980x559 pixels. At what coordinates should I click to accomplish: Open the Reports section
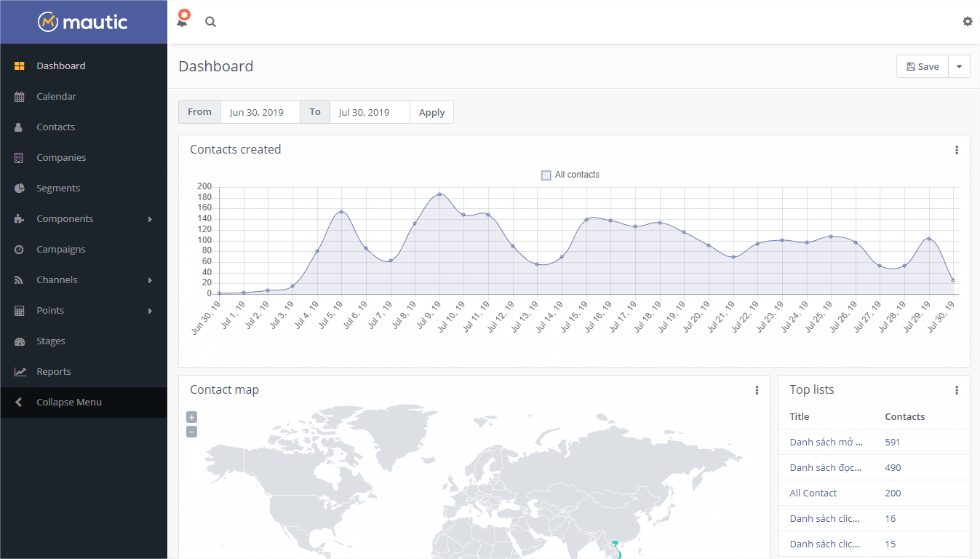[54, 371]
